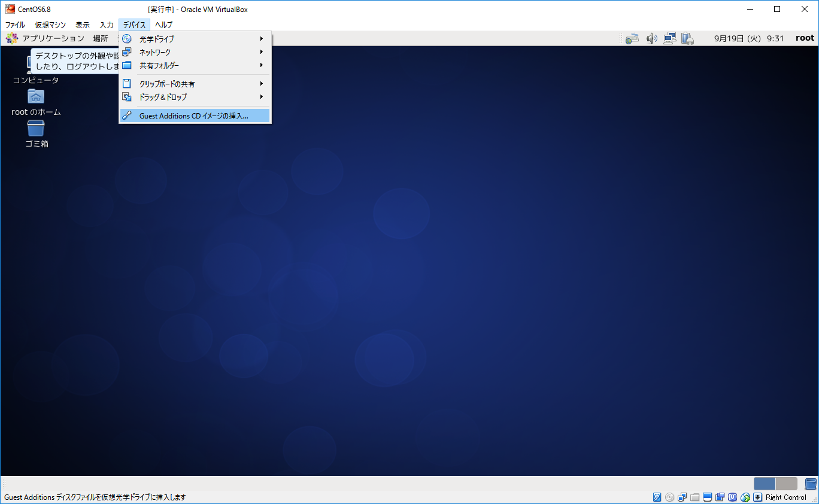Open the クリップボードの共有 submenu
Image resolution: width=819 pixels, height=504 pixels.
tap(195, 84)
